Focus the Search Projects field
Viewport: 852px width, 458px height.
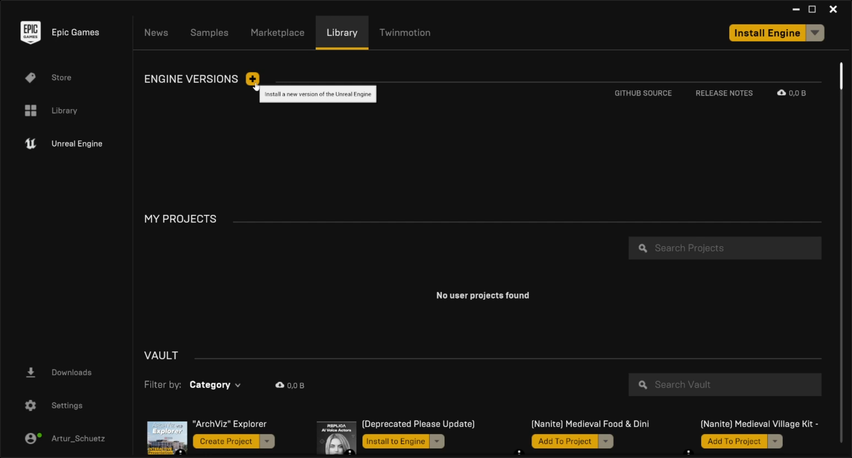pyautogui.click(x=725, y=248)
